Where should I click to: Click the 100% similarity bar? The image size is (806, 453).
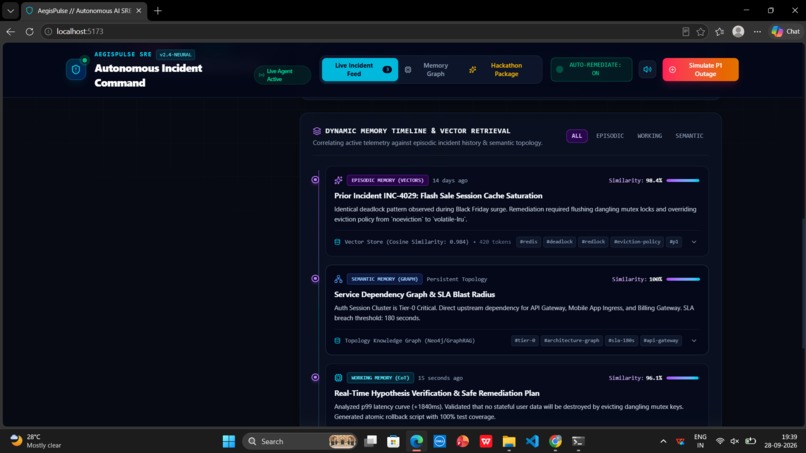[x=683, y=279]
